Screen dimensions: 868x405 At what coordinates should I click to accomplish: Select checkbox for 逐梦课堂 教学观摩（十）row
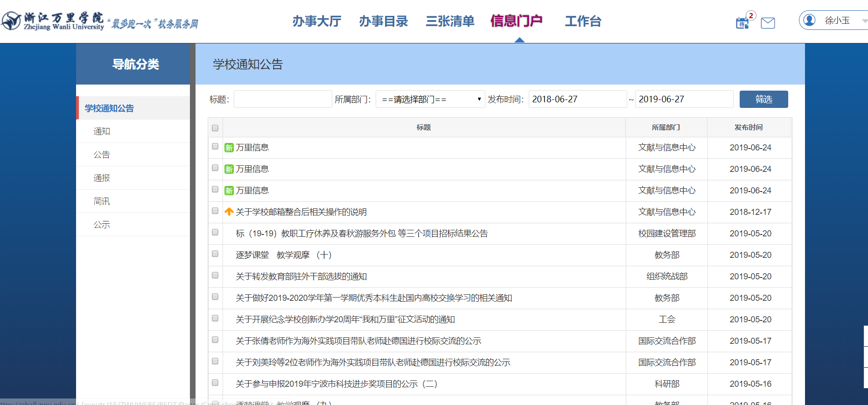click(x=215, y=254)
